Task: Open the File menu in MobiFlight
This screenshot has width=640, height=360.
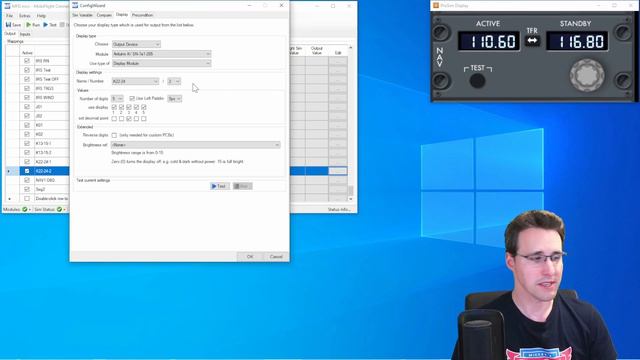Action: tap(9, 16)
